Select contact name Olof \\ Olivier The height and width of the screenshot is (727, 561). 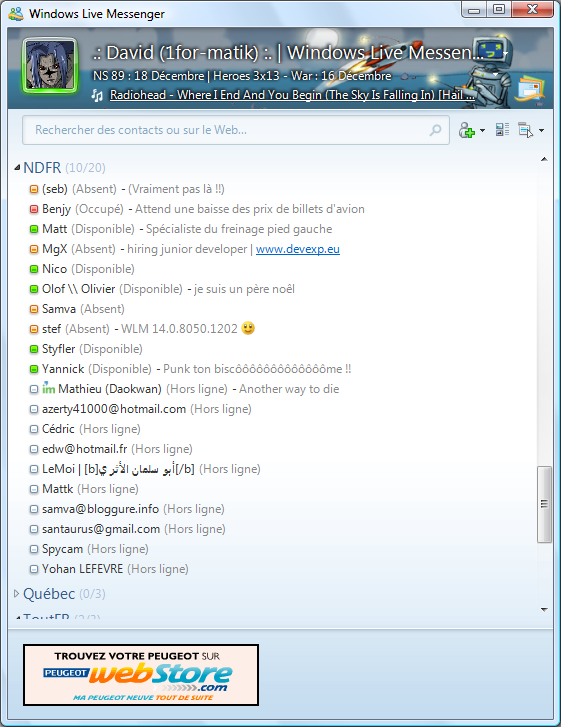coord(78,289)
